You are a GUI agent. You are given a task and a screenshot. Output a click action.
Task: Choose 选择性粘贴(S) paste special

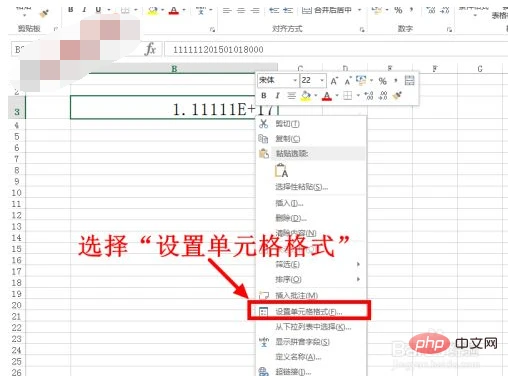[311, 187]
